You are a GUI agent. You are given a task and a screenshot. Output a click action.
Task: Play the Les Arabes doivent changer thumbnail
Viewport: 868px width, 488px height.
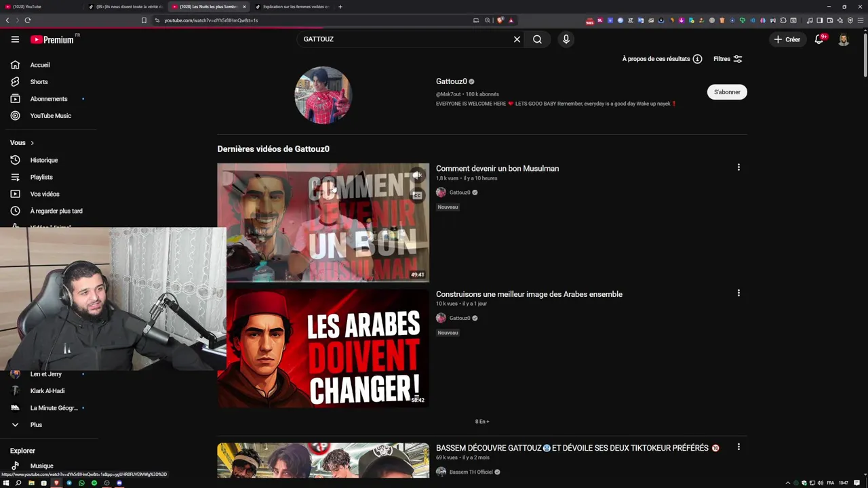[x=323, y=348]
